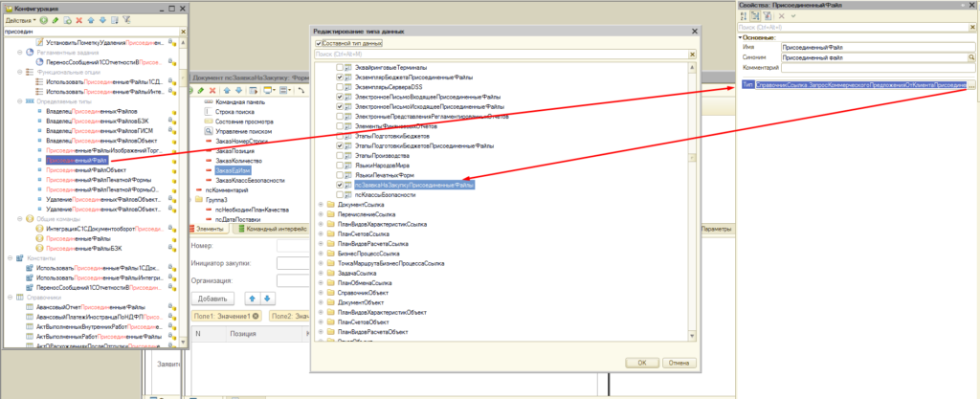Collapse the Константы node
The image size is (980, 399).
[x=11, y=258]
